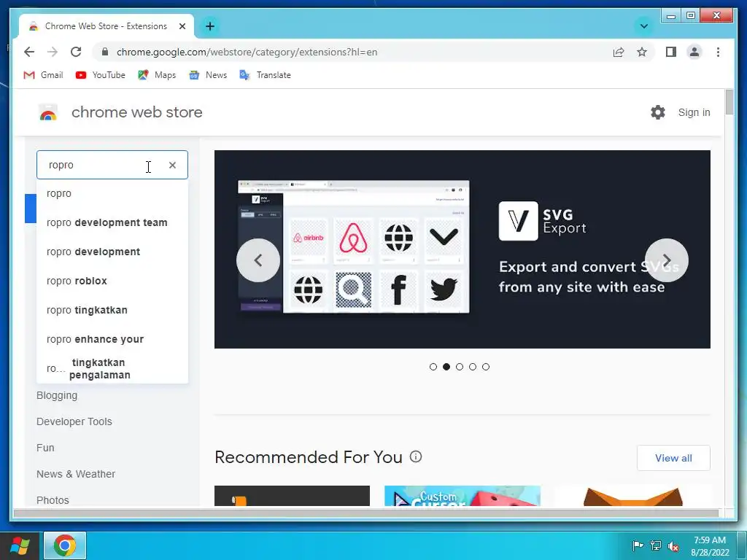Choose 'ropro tingkatkan' suggestion

tap(112, 310)
